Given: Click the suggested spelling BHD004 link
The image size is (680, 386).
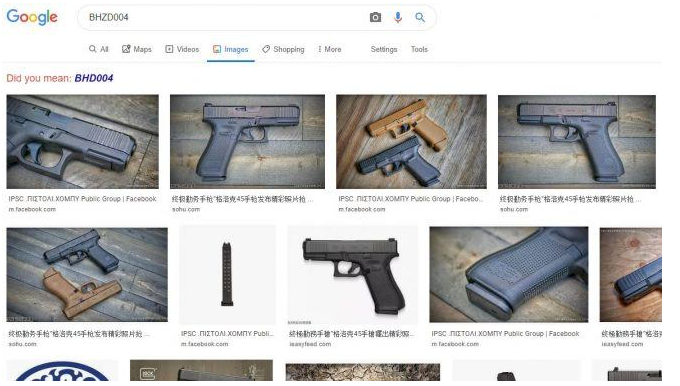Looking at the screenshot, I should [x=94, y=78].
